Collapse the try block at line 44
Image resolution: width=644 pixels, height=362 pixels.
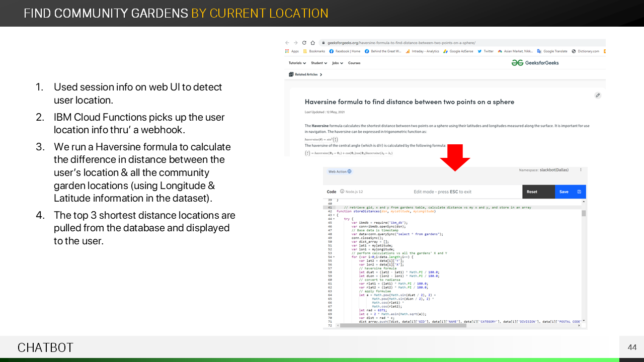[333, 219]
